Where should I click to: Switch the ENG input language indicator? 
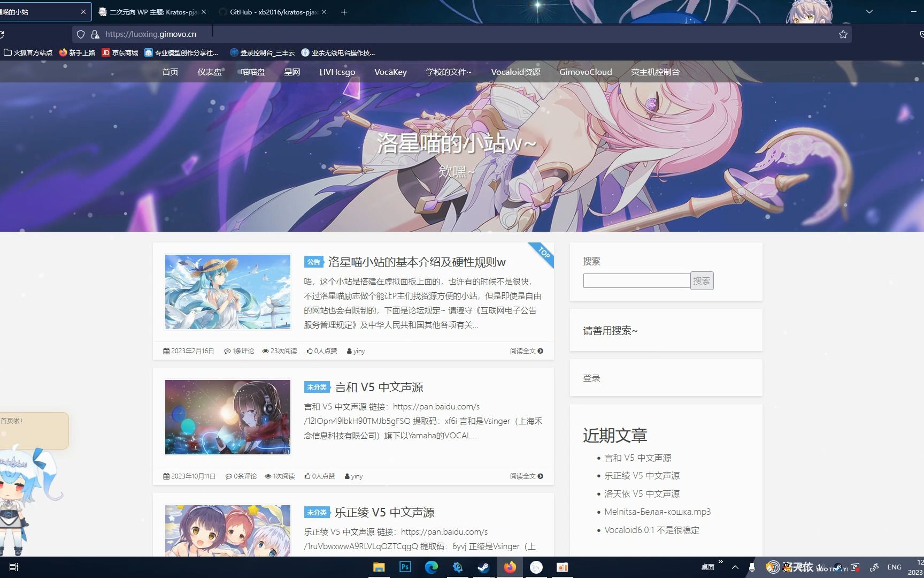coord(895,567)
